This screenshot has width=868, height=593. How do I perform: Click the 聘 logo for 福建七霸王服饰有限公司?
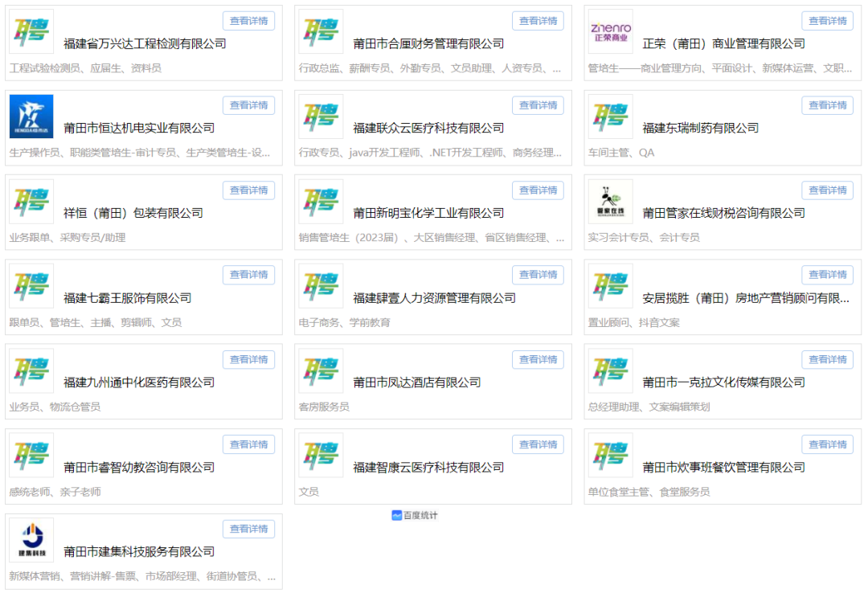click(31, 286)
